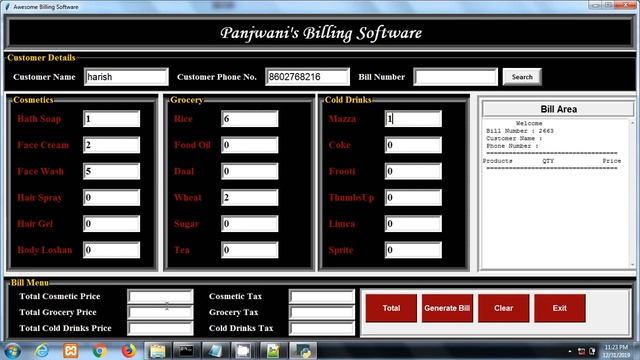Click the Cold Drinks Tax field

322,328
